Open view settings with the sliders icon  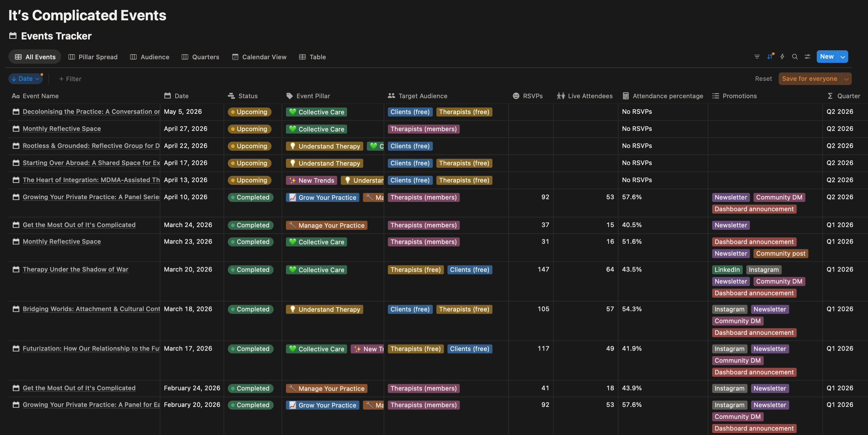[x=807, y=57]
